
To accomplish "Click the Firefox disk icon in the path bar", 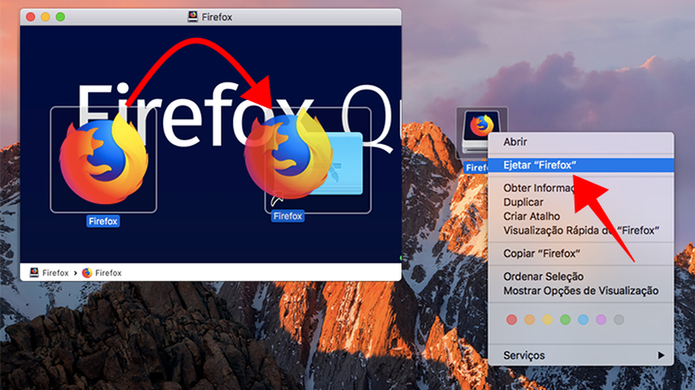I will pos(34,273).
